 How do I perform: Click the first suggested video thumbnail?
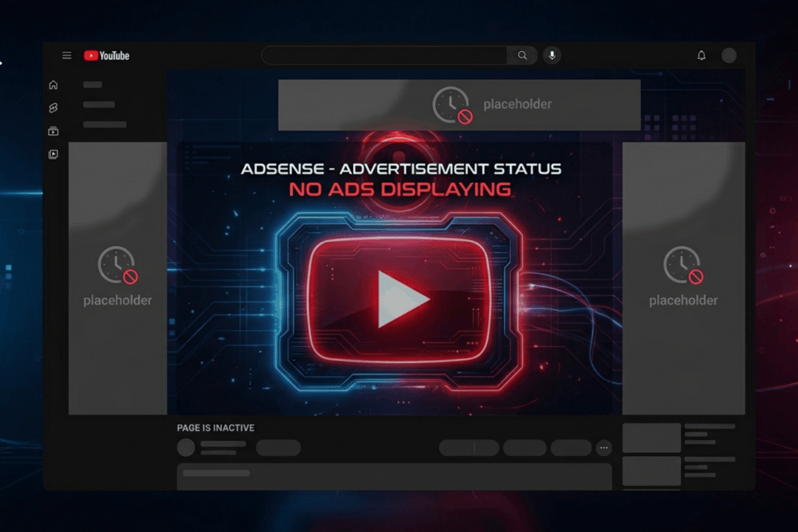tap(650, 438)
